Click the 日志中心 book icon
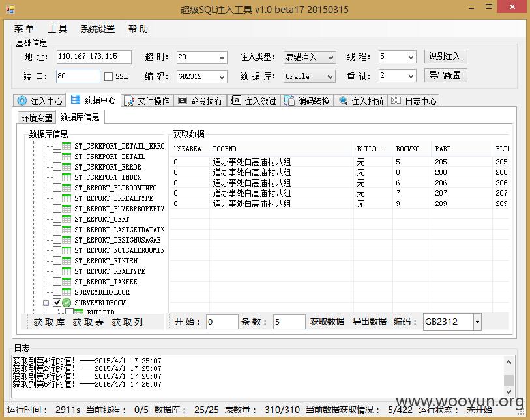The image size is (530, 420). pos(396,100)
